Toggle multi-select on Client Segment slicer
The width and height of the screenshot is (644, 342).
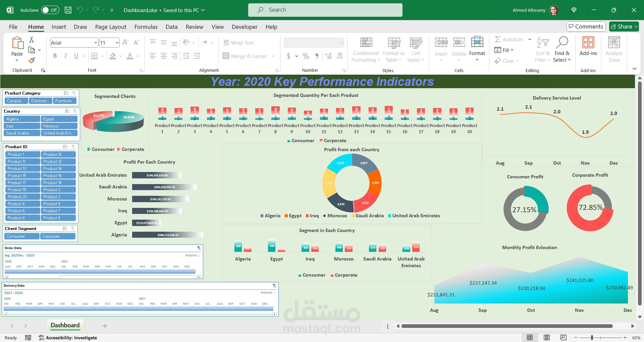click(x=65, y=229)
